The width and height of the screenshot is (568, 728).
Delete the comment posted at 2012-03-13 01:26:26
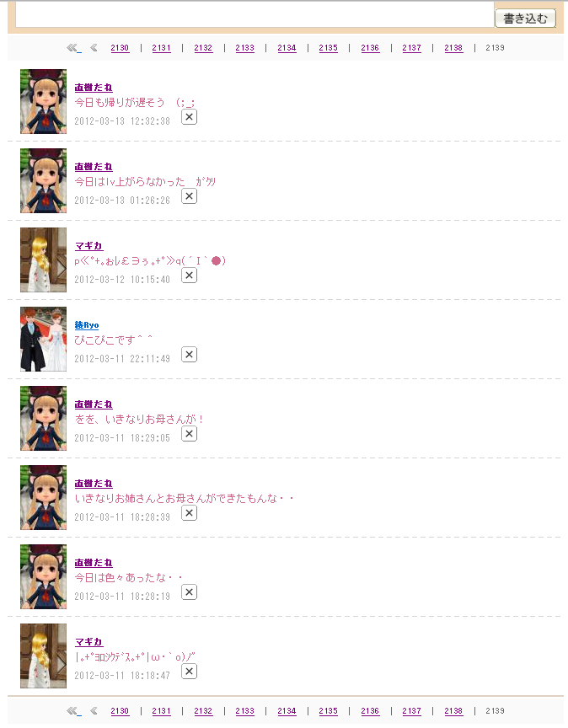(189, 196)
